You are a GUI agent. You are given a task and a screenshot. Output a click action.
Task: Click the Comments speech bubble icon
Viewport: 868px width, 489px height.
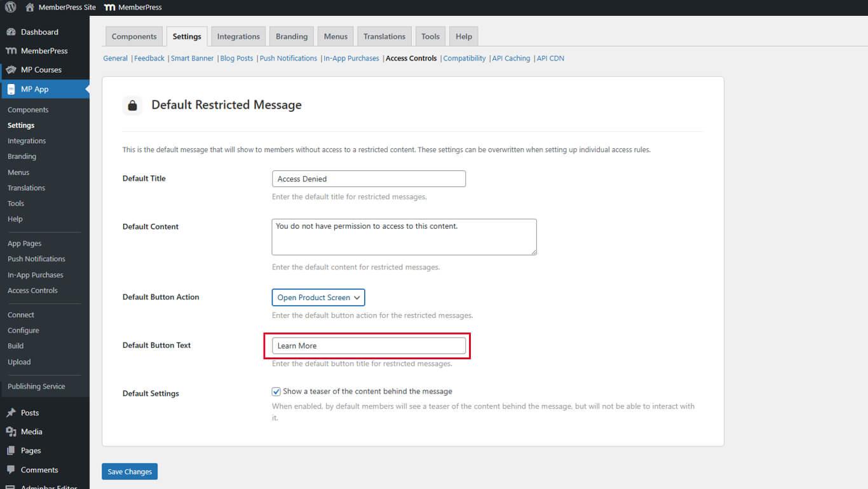tap(11, 470)
